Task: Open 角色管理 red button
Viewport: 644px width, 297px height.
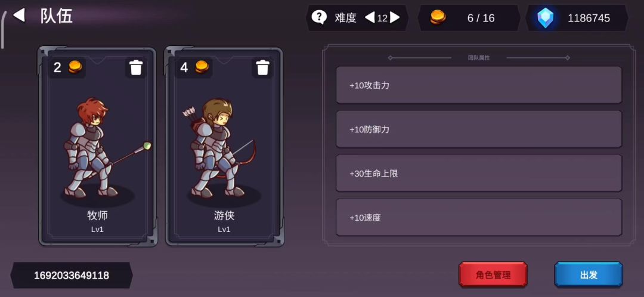Action: pos(493,274)
